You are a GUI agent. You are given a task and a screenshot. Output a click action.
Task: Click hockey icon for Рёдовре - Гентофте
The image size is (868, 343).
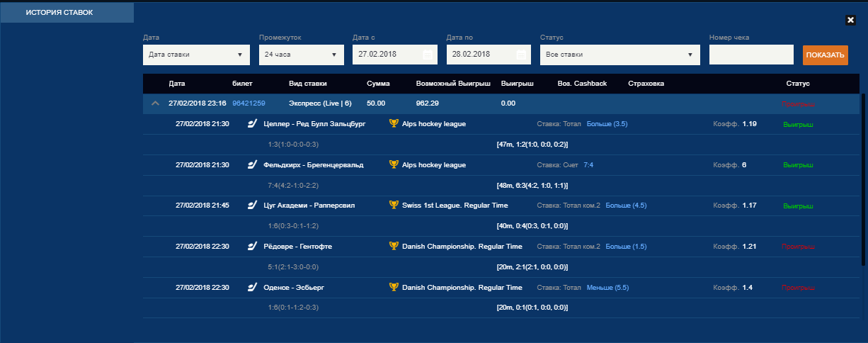point(251,247)
